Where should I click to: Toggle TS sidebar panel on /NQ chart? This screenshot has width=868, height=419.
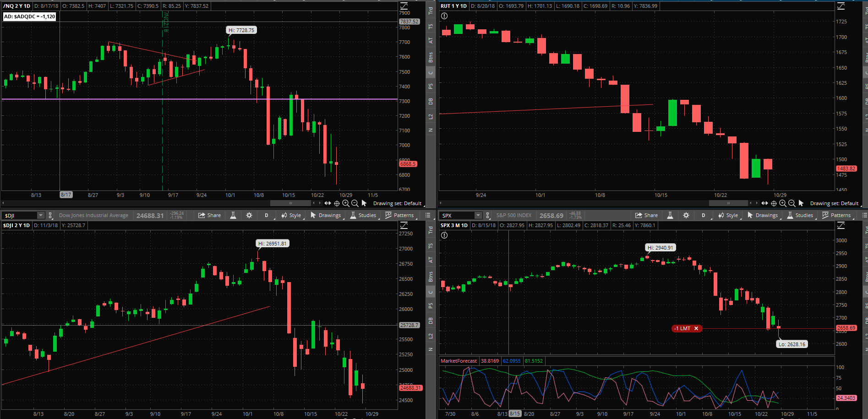coord(431,27)
